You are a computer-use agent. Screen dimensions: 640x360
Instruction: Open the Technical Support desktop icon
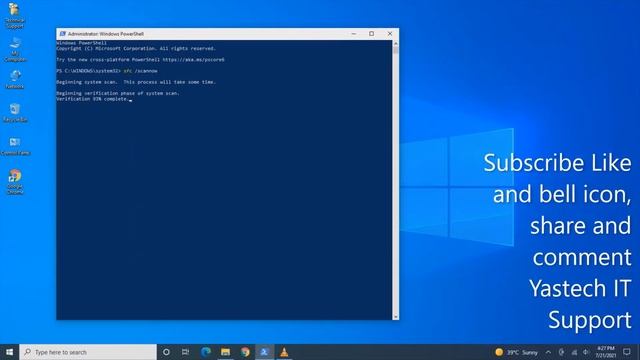15,16
